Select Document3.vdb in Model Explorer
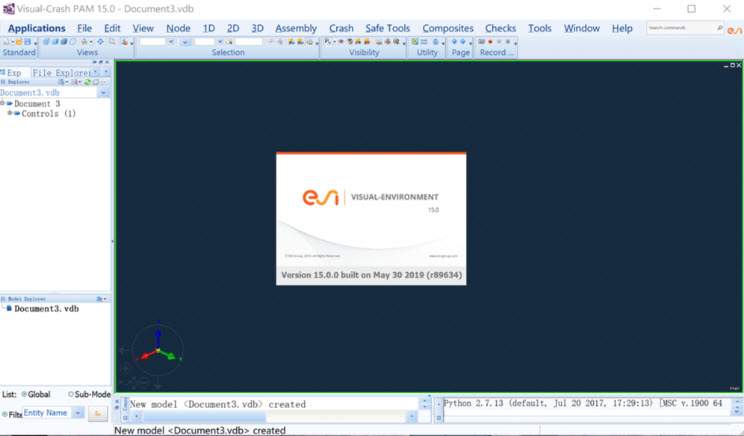Image resolution: width=744 pixels, height=436 pixels. point(46,309)
